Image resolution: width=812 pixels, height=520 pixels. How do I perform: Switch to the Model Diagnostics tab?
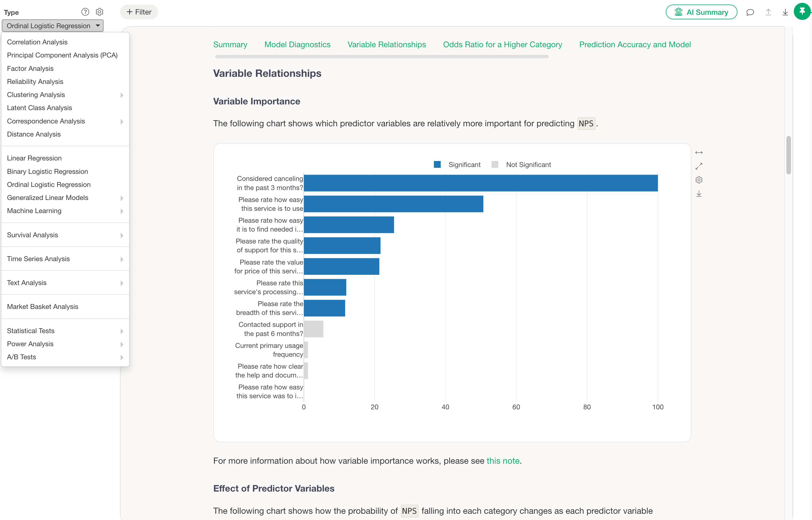tap(297, 45)
